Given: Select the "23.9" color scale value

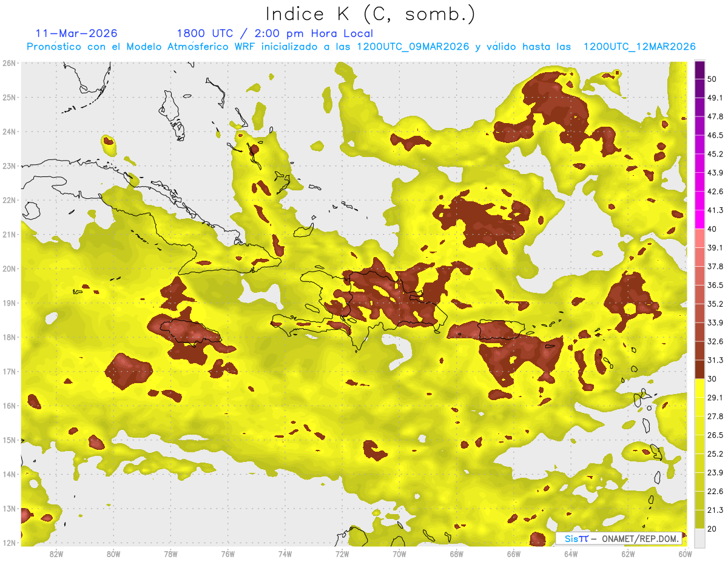Looking at the screenshot, I should pos(715,473).
